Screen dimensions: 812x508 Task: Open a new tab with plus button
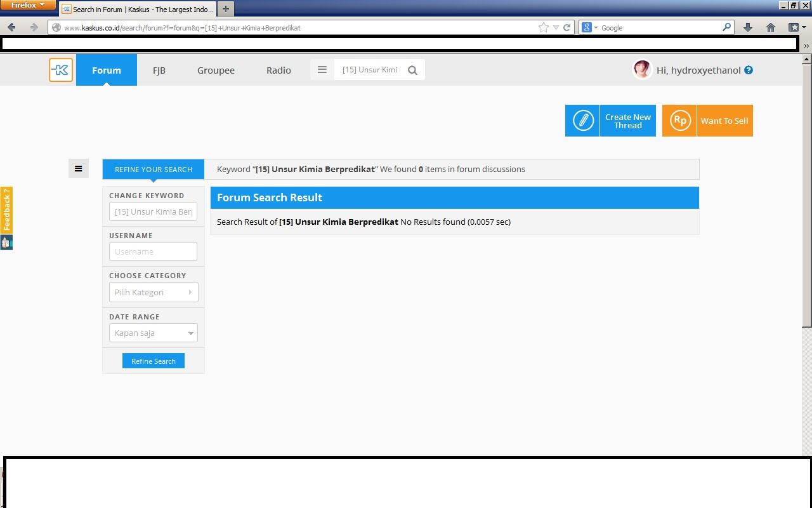225,9
